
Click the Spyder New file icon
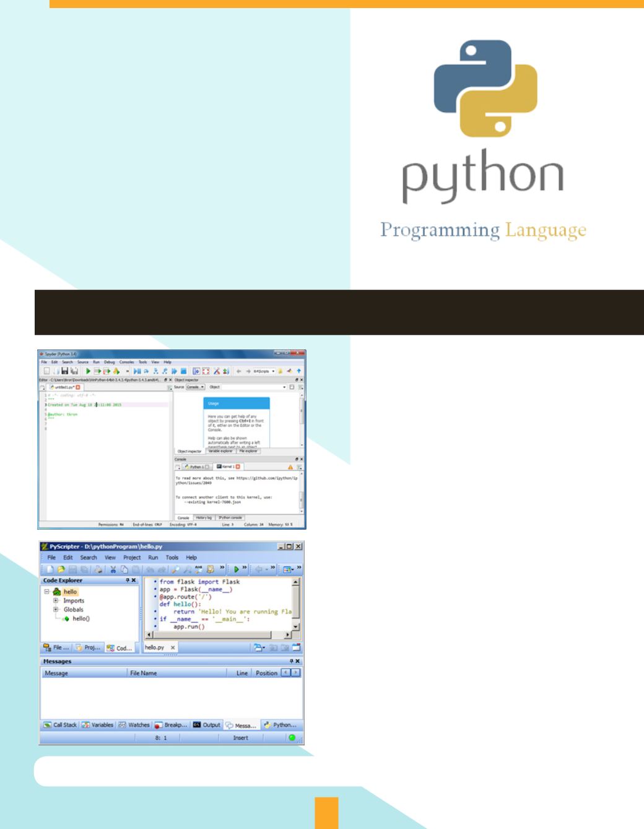tap(46, 371)
